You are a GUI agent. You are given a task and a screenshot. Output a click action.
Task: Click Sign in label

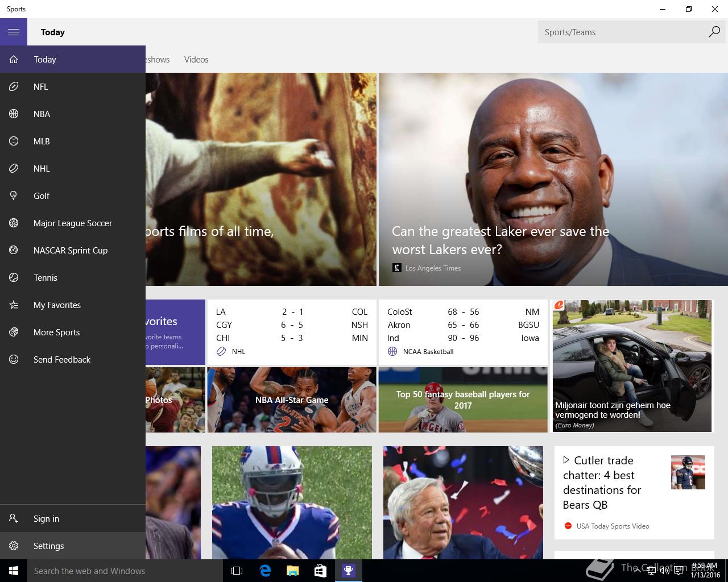click(x=46, y=518)
